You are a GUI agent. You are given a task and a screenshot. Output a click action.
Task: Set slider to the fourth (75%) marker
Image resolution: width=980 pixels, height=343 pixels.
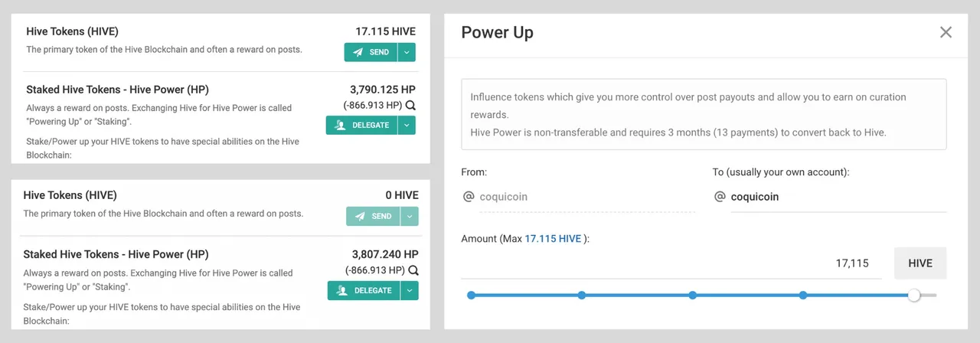pyautogui.click(x=803, y=295)
